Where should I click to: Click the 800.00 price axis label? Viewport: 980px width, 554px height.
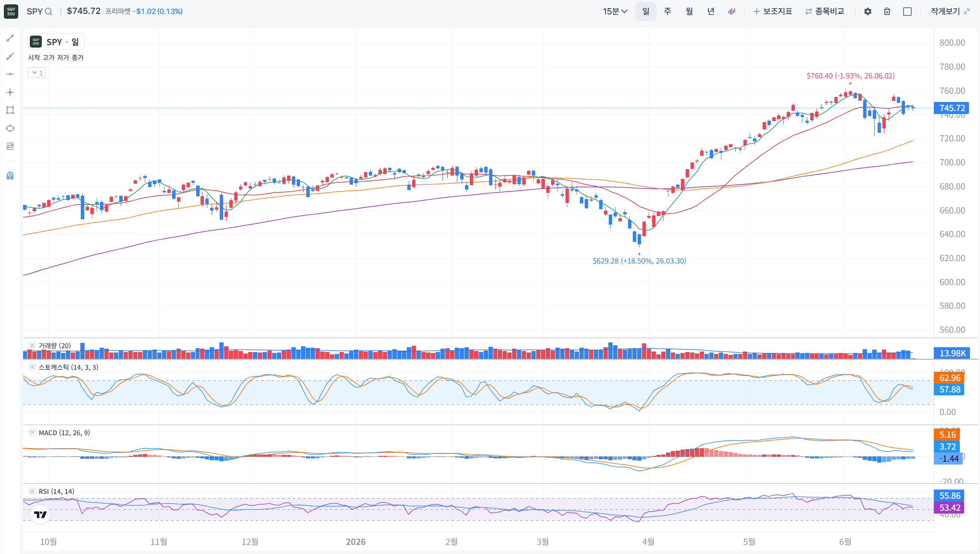[952, 43]
